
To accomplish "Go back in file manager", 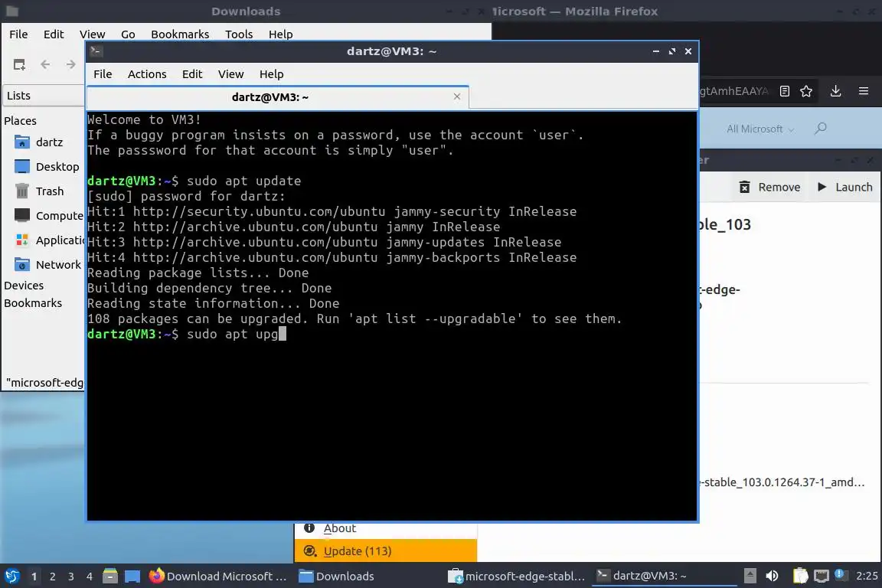I will click(x=46, y=65).
